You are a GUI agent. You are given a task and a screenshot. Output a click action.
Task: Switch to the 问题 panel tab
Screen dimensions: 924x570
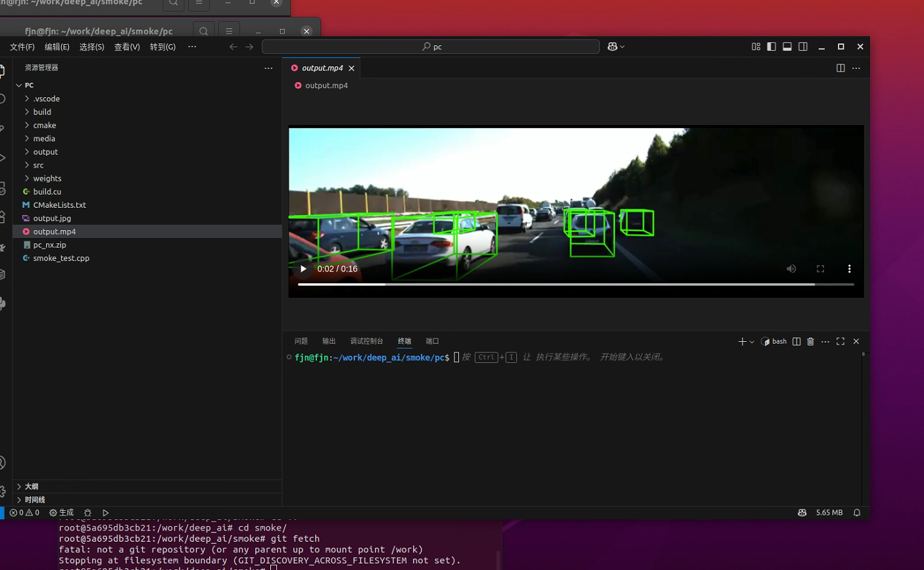point(301,341)
